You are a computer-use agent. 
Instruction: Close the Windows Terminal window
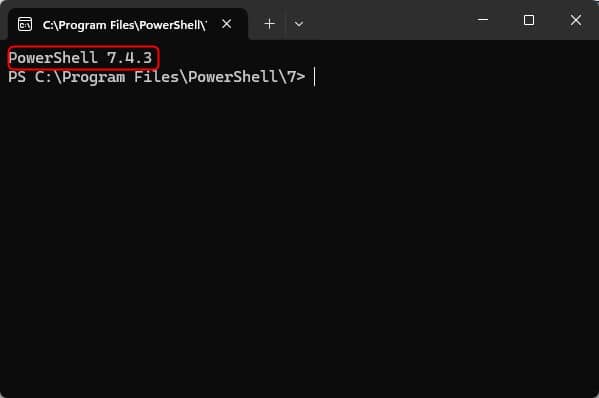coord(576,19)
